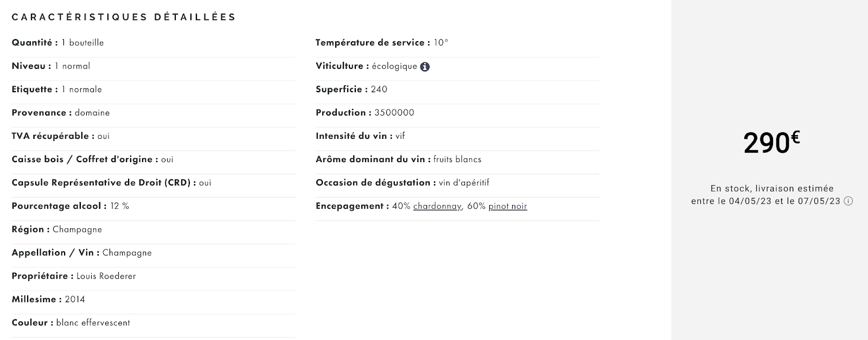Select the Propriétaire Louis Roederer value
868x340 pixels.
106,276
